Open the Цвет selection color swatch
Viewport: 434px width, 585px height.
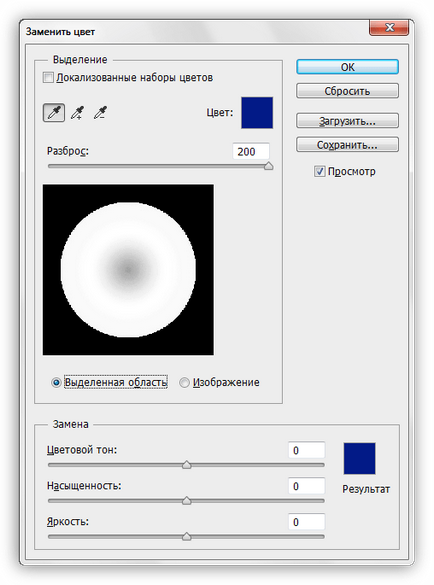[257, 113]
